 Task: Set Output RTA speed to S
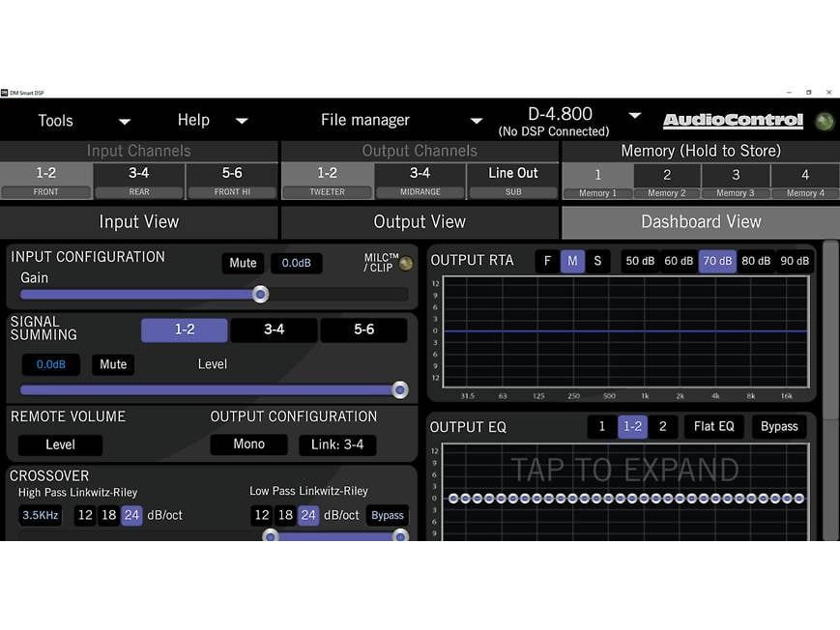597,261
